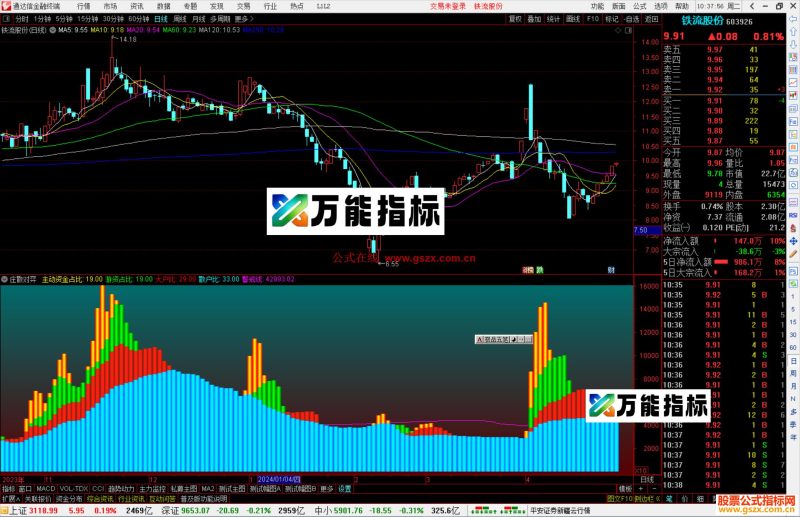The height and width of the screenshot is (517, 800).
Task: Switch sub-chart to the VOL-TDX indicator
Action: [x=74, y=488]
